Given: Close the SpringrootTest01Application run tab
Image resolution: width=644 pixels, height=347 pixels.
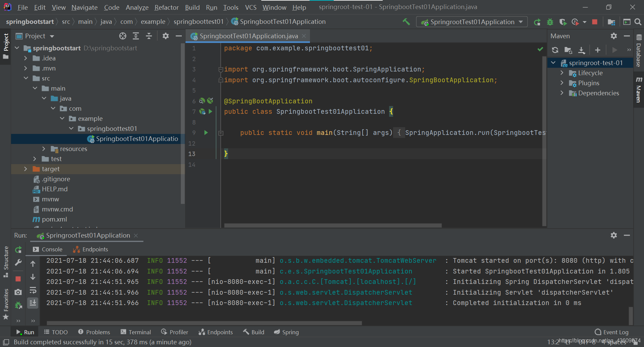Looking at the screenshot, I should pyautogui.click(x=136, y=236).
